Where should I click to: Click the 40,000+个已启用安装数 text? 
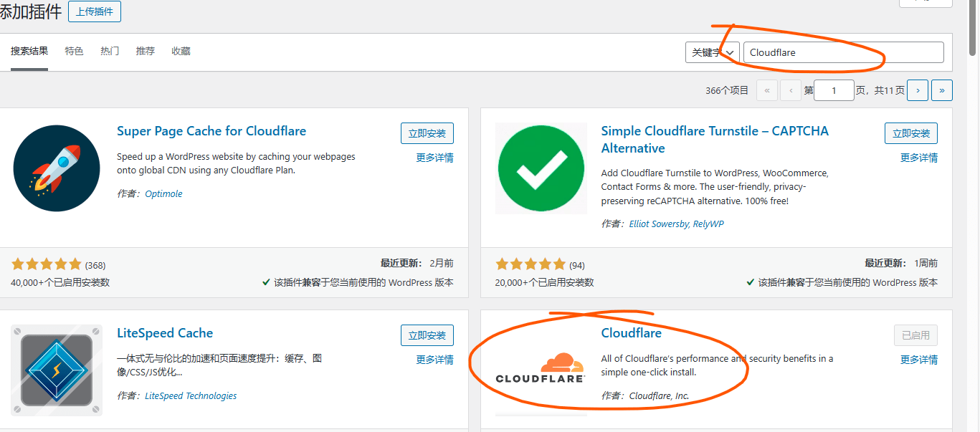tap(60, 282)
